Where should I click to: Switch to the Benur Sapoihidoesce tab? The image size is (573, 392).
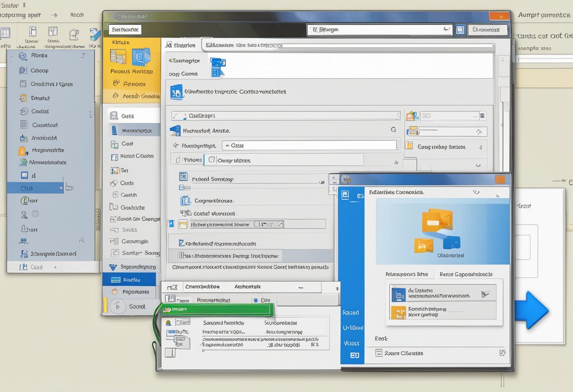[466, 274]
